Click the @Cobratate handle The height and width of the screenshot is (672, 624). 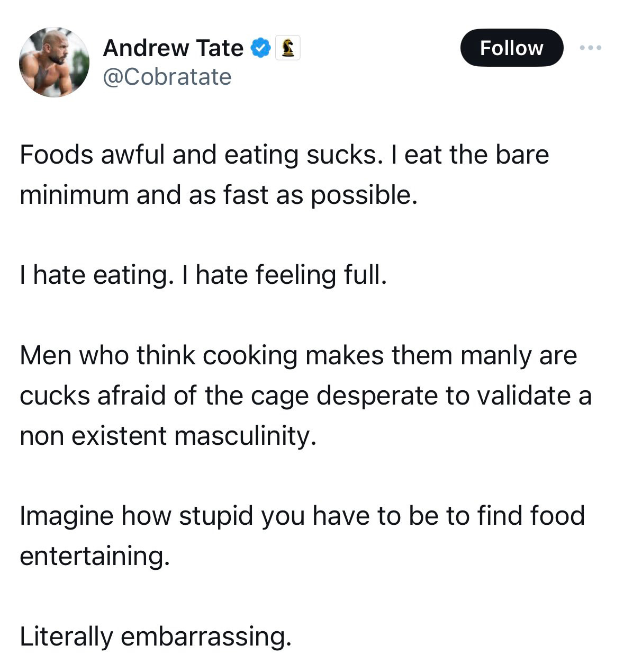tap(167, 77)
